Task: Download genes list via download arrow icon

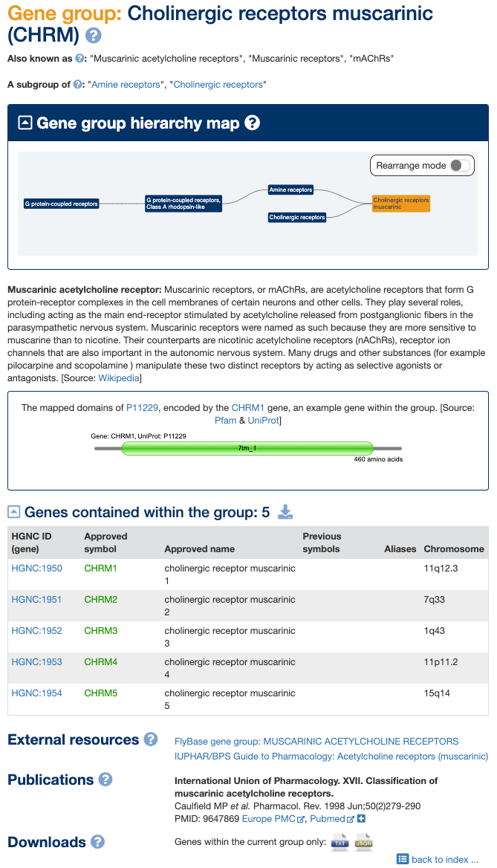Action: (x=285, y=512)
